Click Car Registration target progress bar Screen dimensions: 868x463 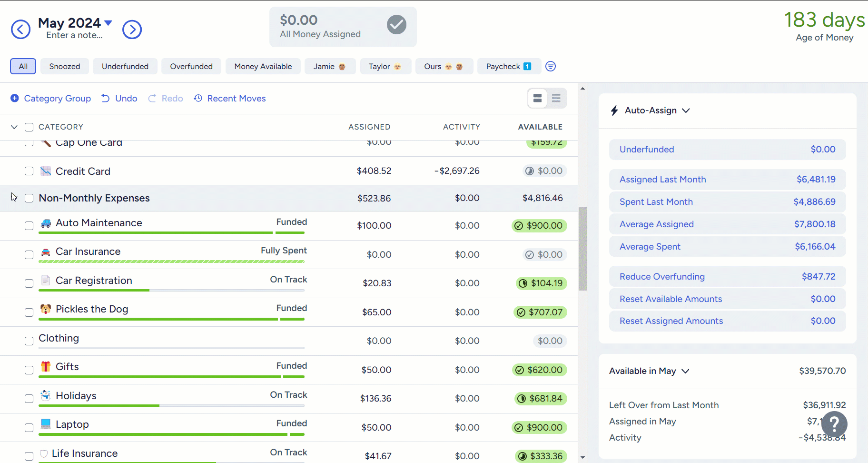click(171, 291)
